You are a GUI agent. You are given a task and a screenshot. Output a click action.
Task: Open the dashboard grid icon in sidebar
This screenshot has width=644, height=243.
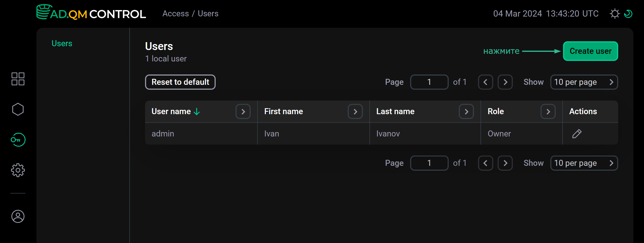pos(18,79)
